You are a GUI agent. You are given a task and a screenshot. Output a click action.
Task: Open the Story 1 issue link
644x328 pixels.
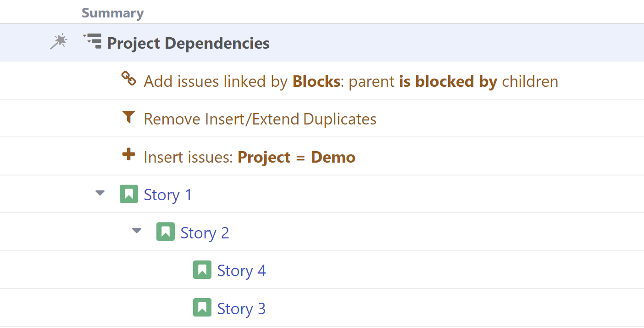168,195
